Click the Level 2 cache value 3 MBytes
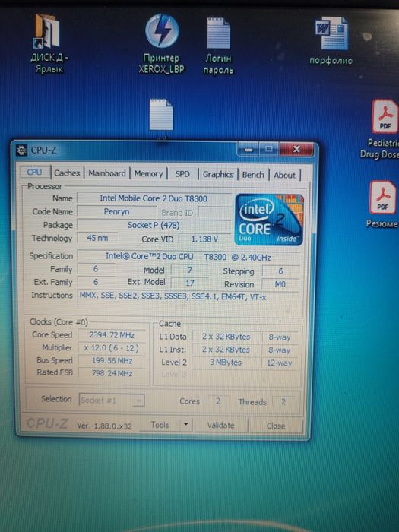This screenshot has height=532, width=399. 226,363
